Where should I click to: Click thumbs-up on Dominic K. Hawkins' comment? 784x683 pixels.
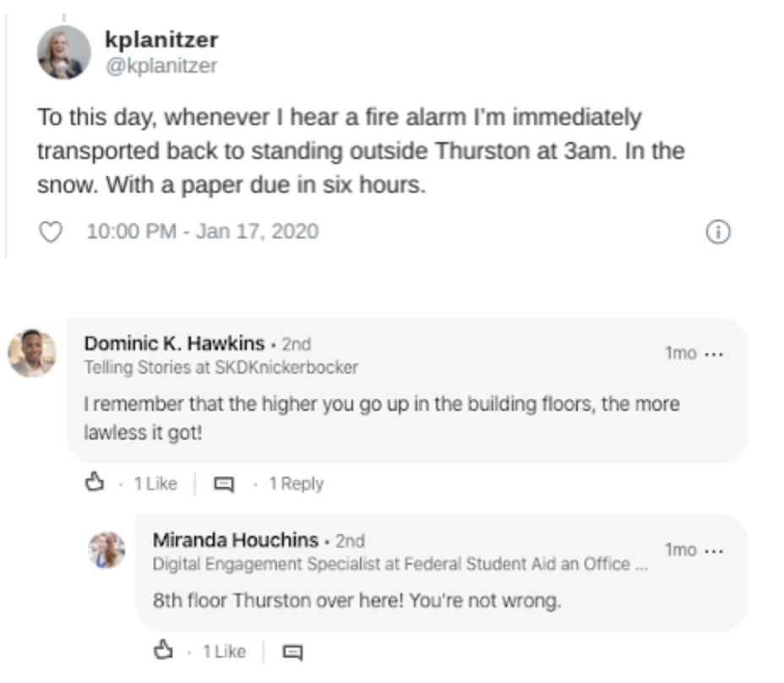point(95,483)
